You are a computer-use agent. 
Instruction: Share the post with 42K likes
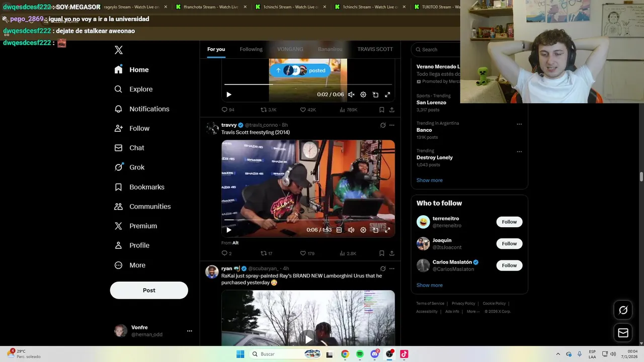point(392,110)
